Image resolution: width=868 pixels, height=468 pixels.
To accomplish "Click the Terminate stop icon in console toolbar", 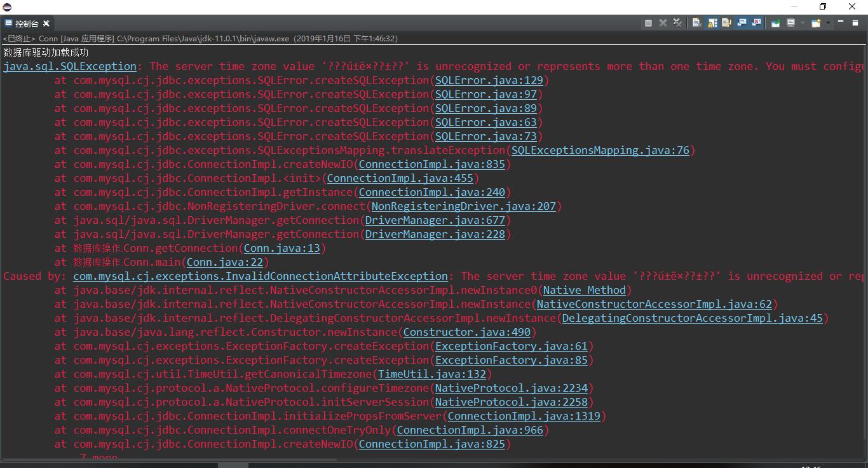I will [648, 23].
